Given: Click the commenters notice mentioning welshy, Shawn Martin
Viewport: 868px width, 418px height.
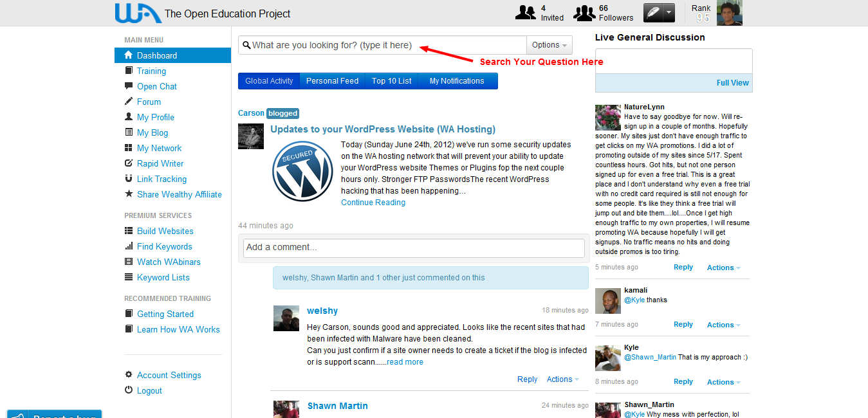Looking at the screenshot, I should (430, 278).
